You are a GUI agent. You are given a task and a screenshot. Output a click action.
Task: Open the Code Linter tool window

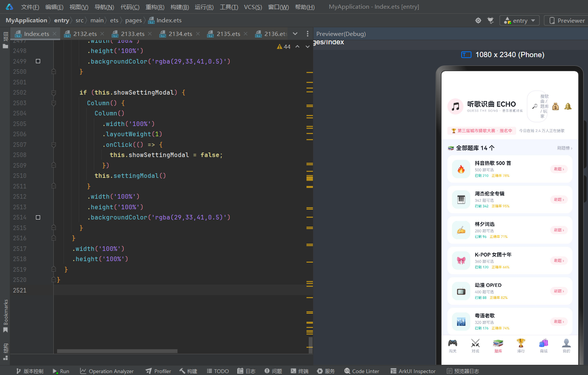pyautogui.click(x=362, y=371)
